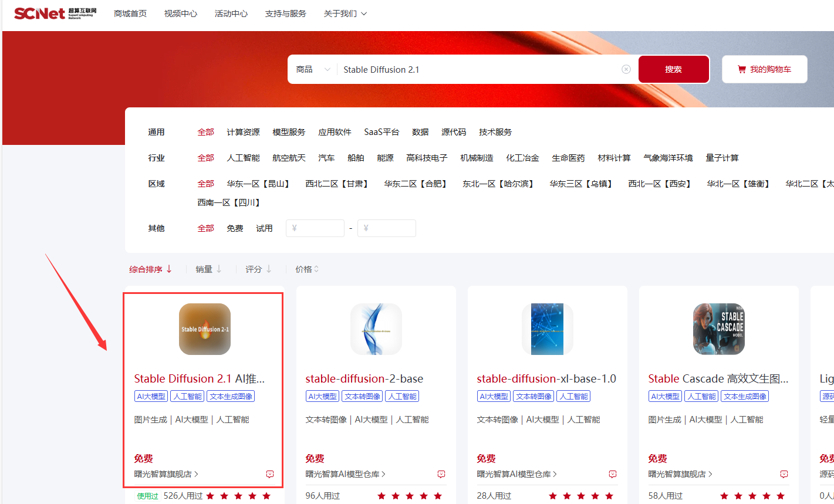Click the maximum price input

tap(387, 228)
